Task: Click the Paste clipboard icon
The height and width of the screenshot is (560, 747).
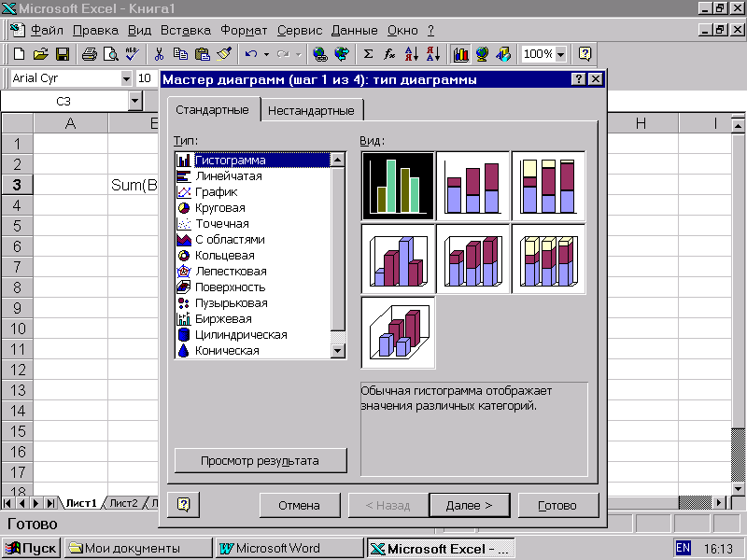Action: (203, 54)
